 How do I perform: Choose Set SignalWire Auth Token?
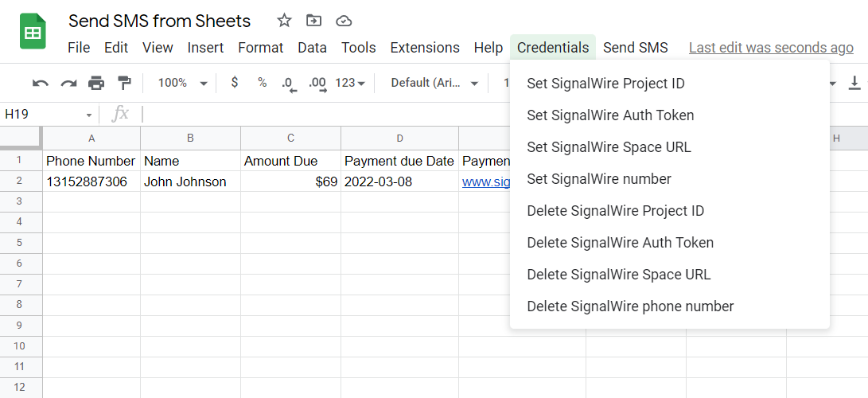coord(610,115)
